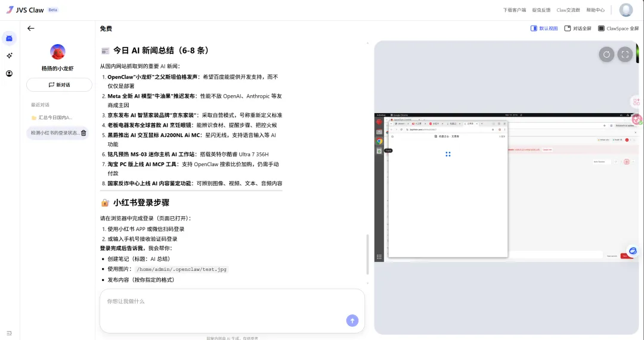644x340 pixels.
Task: Collapse the sidebar with bottom-left menu icon
Action: point(9,333)
